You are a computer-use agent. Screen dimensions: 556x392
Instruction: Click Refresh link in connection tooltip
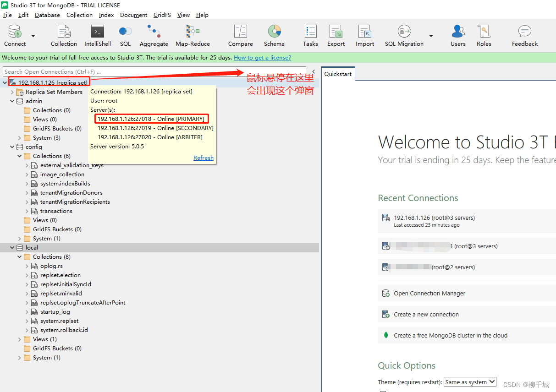[x=204, y=158]
